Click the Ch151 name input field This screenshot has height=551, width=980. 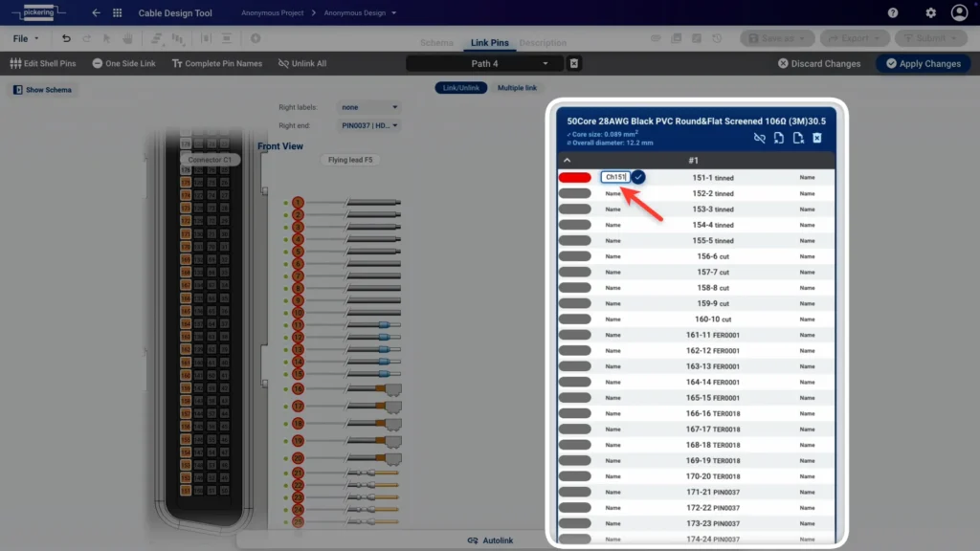pyautogui.click(x=615, y=177)
